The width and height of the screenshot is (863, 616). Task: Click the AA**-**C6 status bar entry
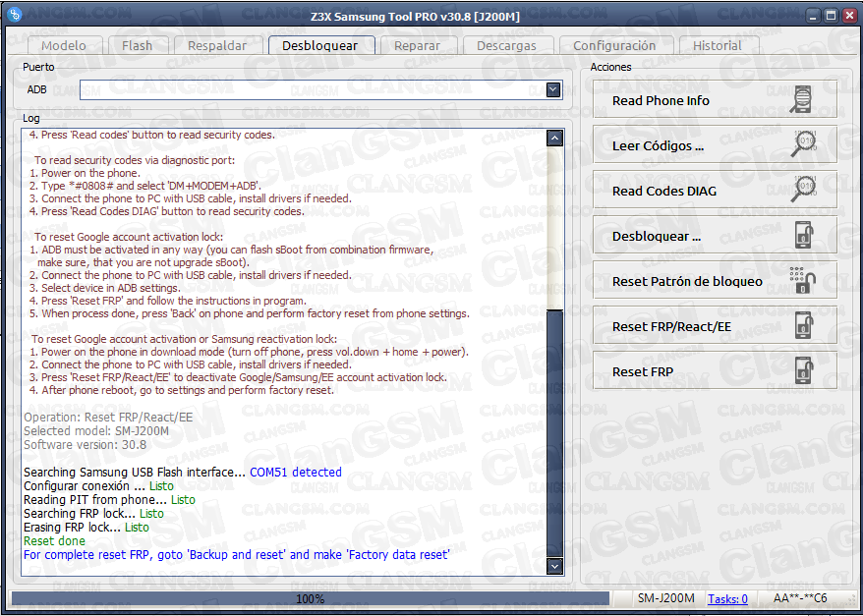[x=800, y=598]
